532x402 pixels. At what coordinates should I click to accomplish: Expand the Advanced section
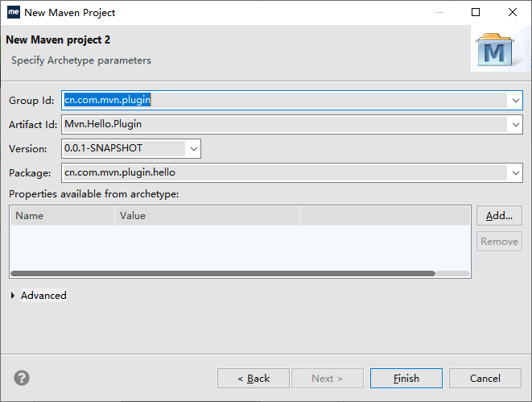click(x=13, y=296)
